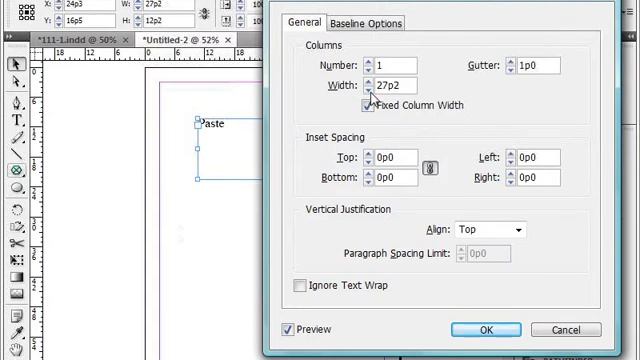Select the Pencil tool
Screen dimensions: 640x360
pyautogui.click(x=16, y=138)
